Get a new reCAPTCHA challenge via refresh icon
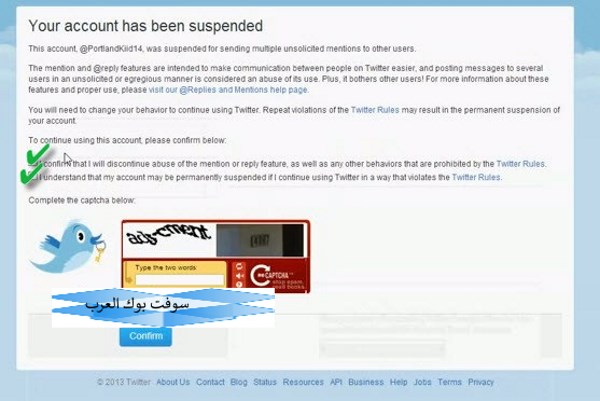Image resolution: width=600 pixels, height=401 pixels. pos(240,266)
